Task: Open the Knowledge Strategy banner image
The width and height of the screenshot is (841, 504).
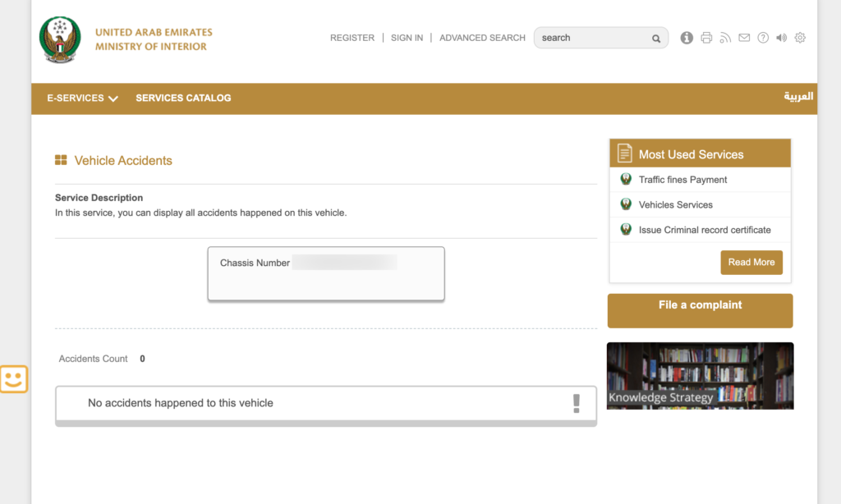Action: [700, 376]
